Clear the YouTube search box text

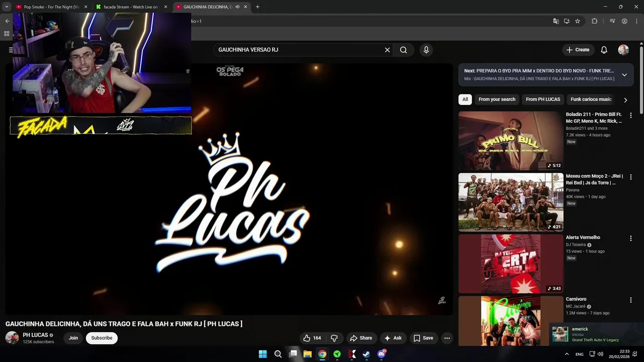387,50
